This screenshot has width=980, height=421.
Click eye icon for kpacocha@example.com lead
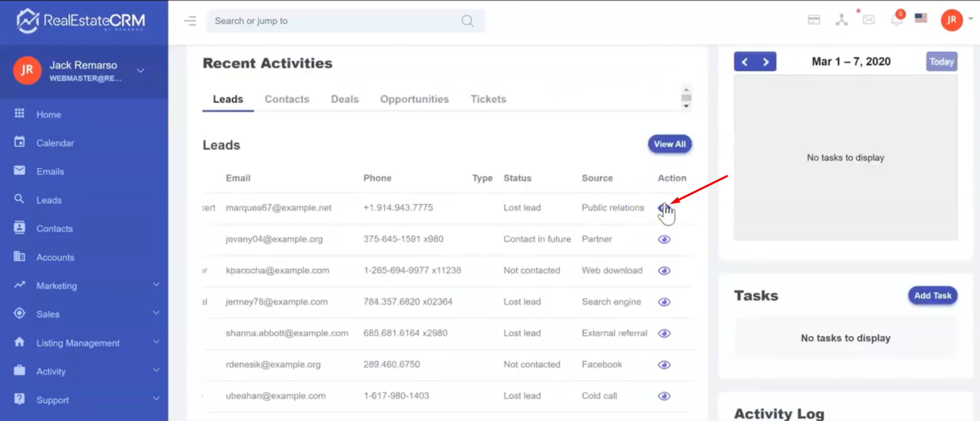click(664, 271)
